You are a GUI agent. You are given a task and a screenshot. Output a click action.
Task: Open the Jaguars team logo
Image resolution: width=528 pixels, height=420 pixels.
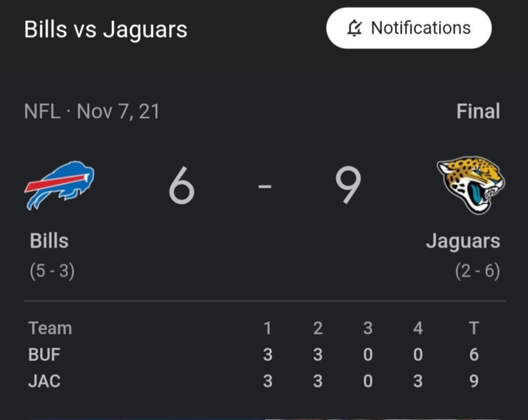[471, 185]
